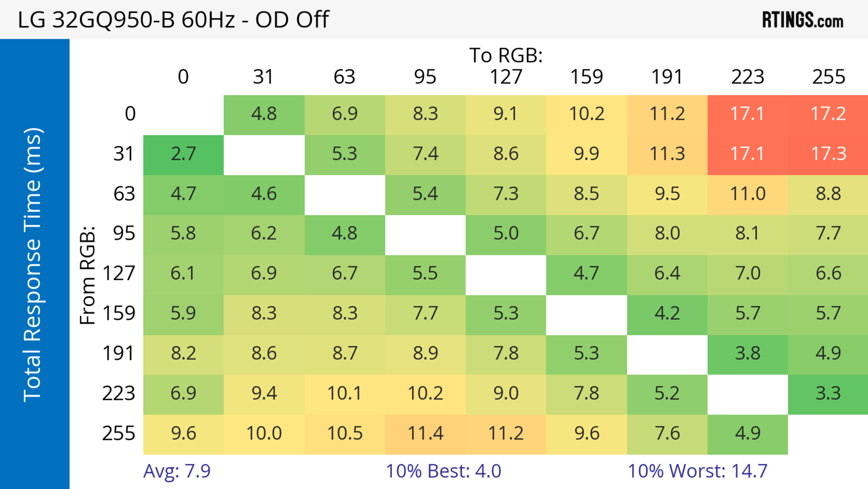This screenshot has width=868, height=489.
Task: Click the From RGB: row heading
Action: [x=88, y=275]
